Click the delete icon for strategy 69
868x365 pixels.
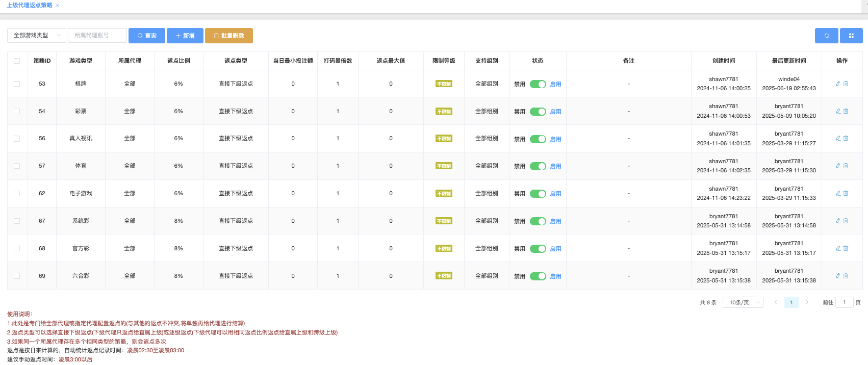coord(846,276)
